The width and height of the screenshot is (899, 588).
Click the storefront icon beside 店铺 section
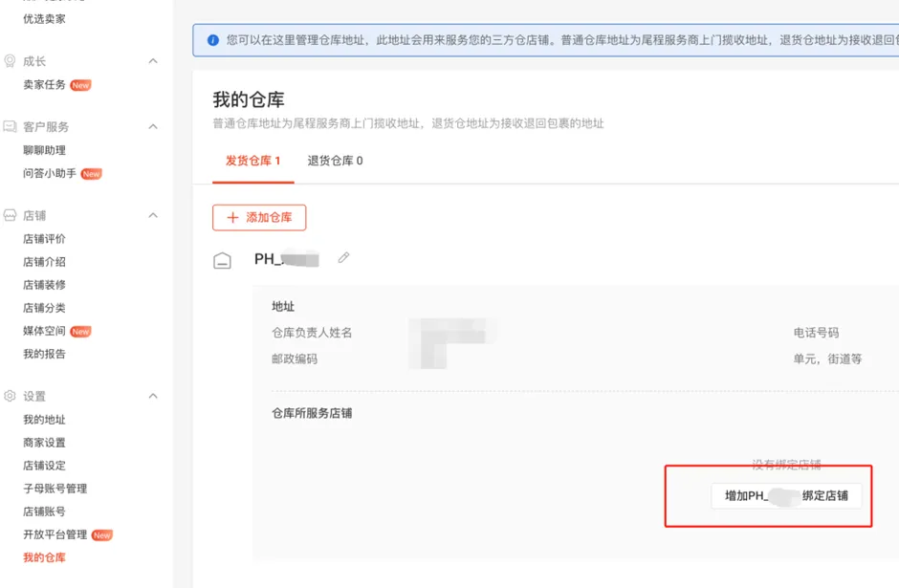(x=9, y=215)
